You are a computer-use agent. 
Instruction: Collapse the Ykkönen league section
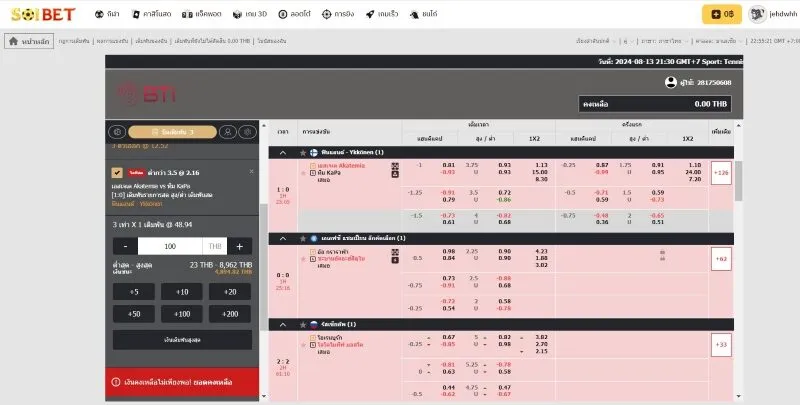click(283, 153)
